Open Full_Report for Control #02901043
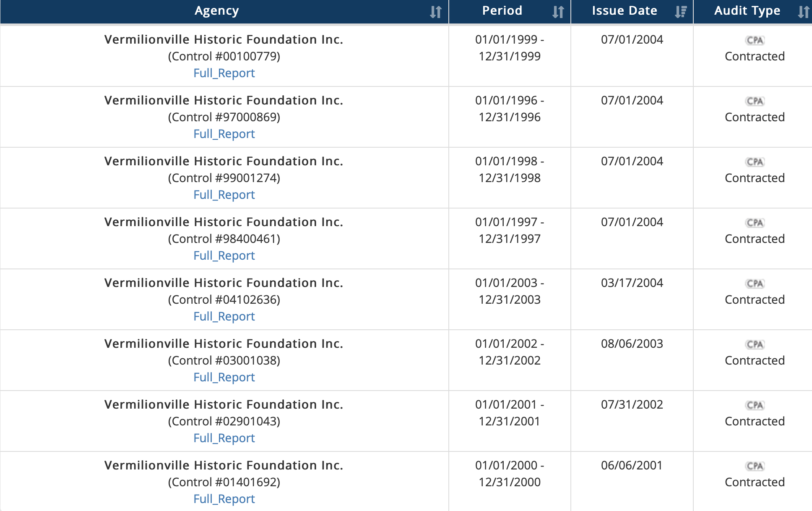812x511 pixels. [224, 438]
